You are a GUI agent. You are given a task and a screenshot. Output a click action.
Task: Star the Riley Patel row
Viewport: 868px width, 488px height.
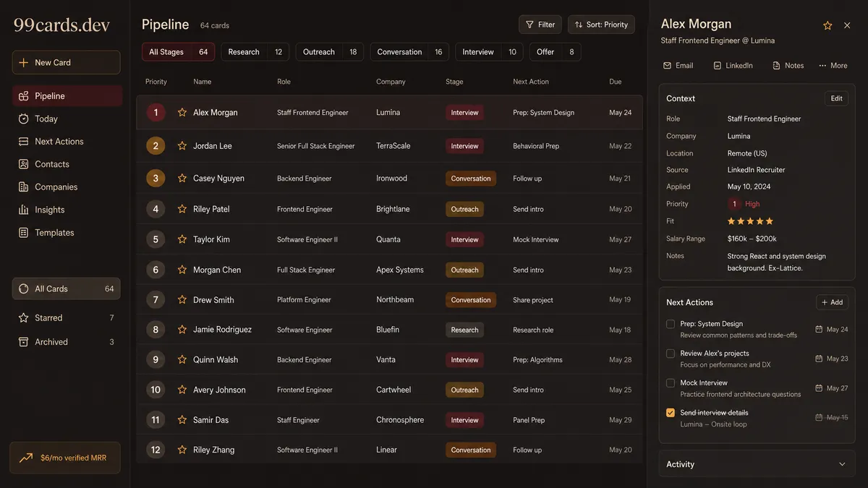pos(182,209)
